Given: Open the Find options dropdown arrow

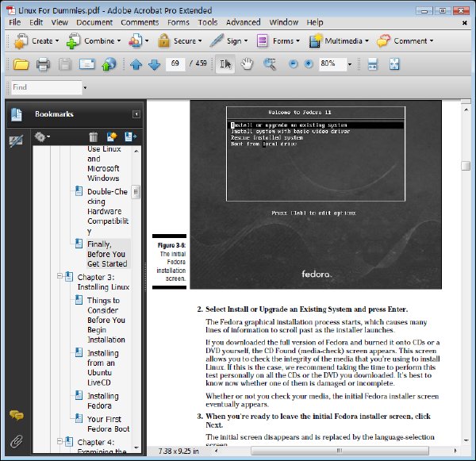Looking at the screenshot, I should pos(85,88).
